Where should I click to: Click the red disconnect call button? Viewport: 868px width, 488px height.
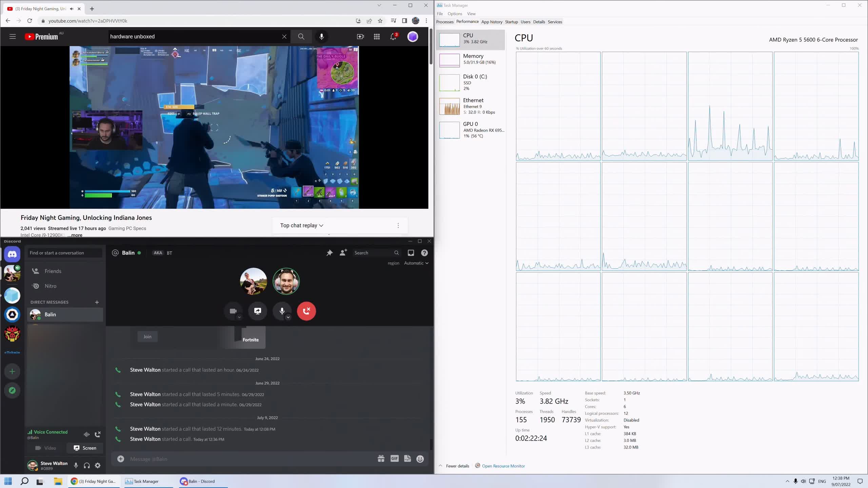(306, 311)
